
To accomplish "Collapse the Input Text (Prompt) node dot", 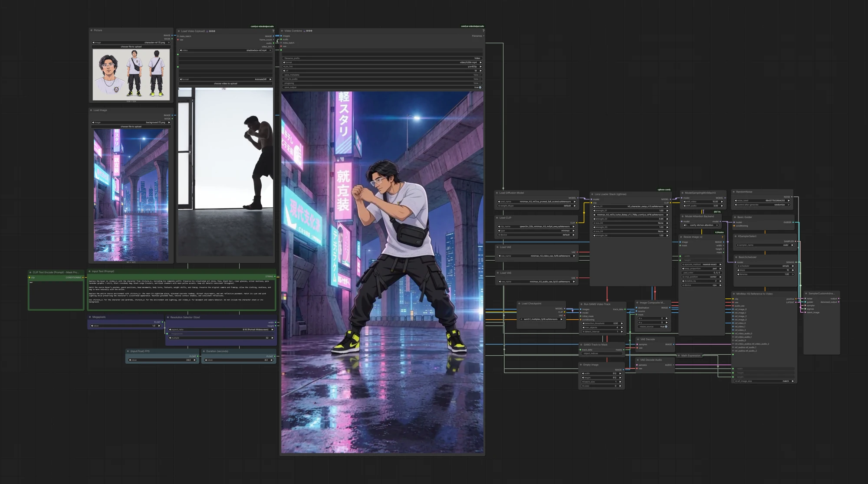I will point(90,271).
